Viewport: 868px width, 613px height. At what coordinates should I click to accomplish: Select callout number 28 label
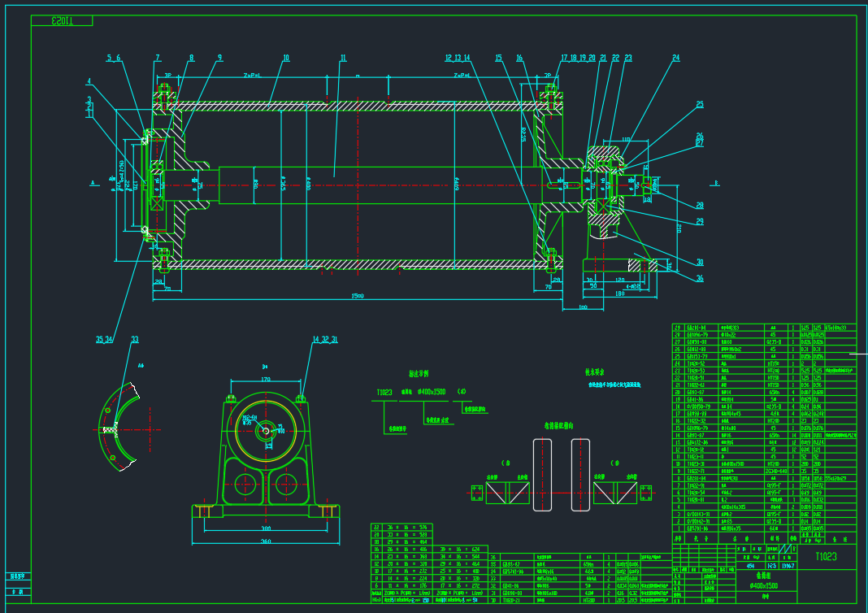(x=700, y=206)
